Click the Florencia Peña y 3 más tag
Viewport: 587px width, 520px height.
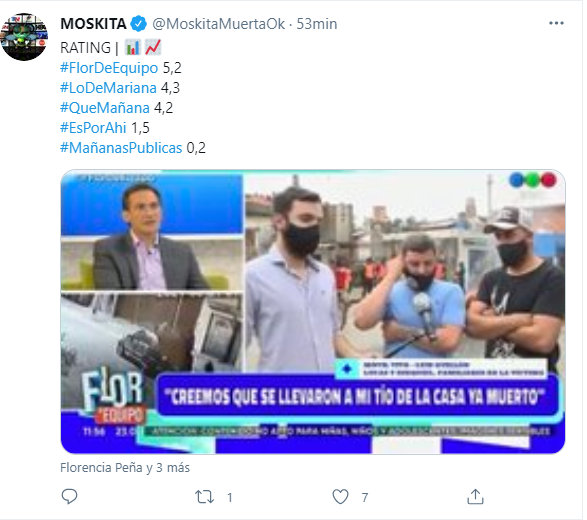coord(125,468)
